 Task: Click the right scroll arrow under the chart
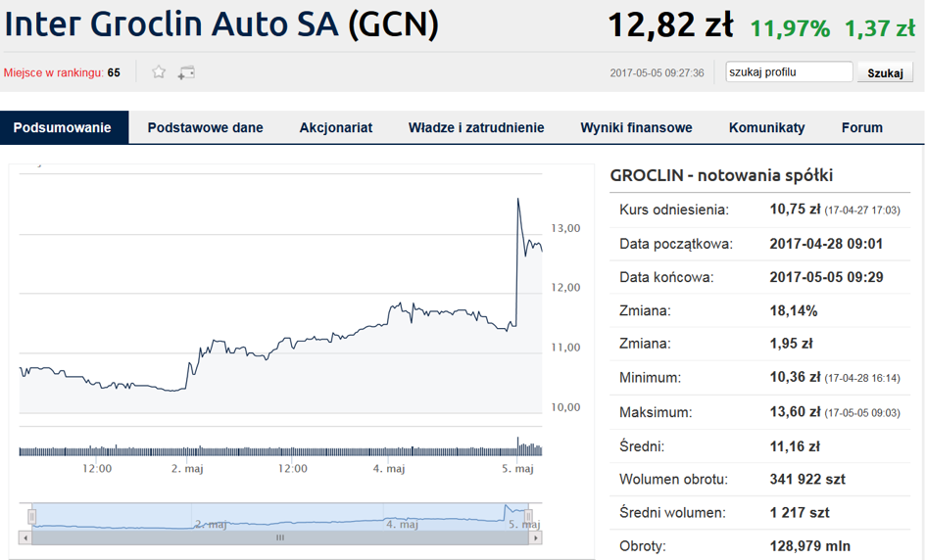click(536, 537)
